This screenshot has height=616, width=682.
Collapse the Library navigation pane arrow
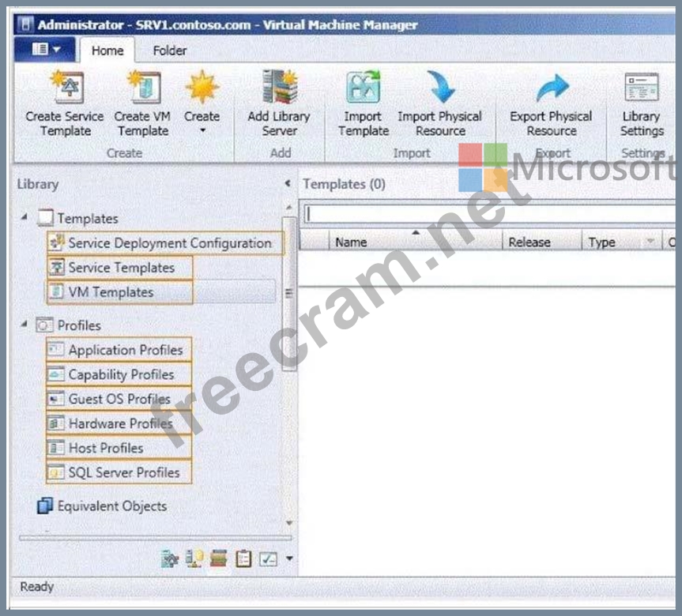288,183
